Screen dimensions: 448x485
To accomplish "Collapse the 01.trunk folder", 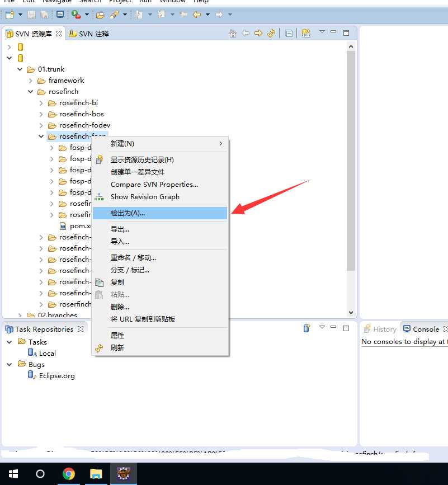I will (20, 69).
